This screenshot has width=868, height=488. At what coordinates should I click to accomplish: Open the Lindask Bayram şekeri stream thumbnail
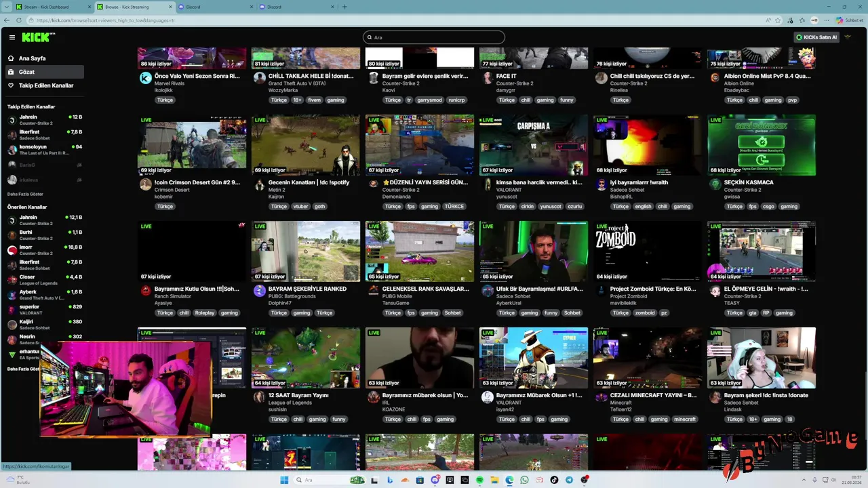(x=762, y=358)
